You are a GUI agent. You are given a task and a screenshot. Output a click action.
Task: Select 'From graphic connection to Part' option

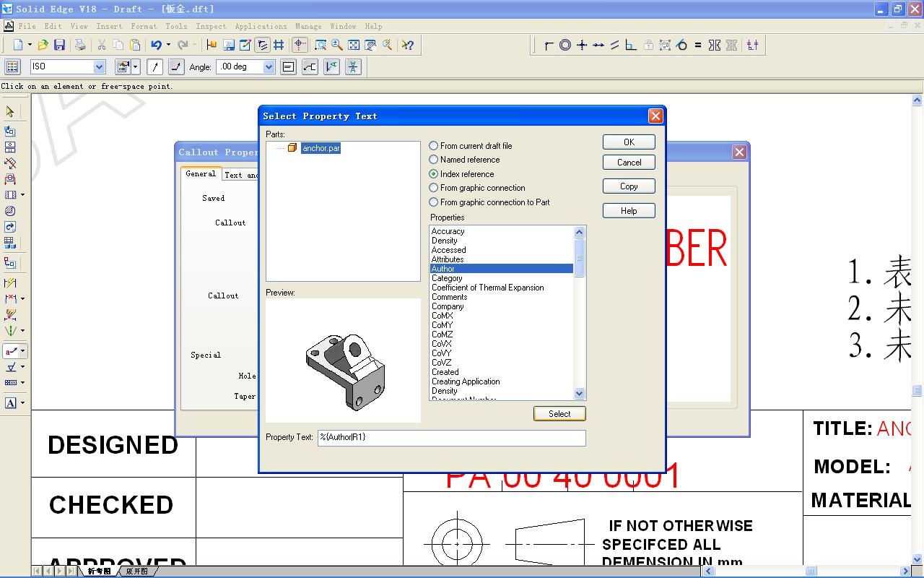489,202
